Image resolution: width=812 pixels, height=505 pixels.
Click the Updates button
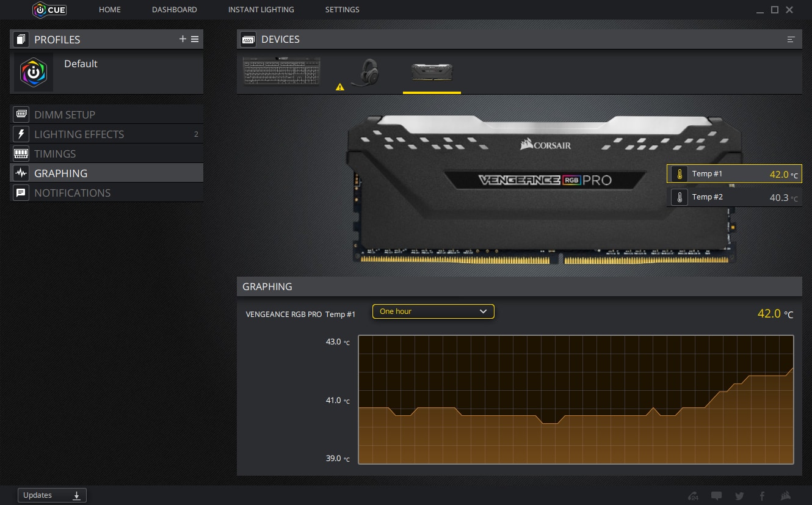(52, 495)
